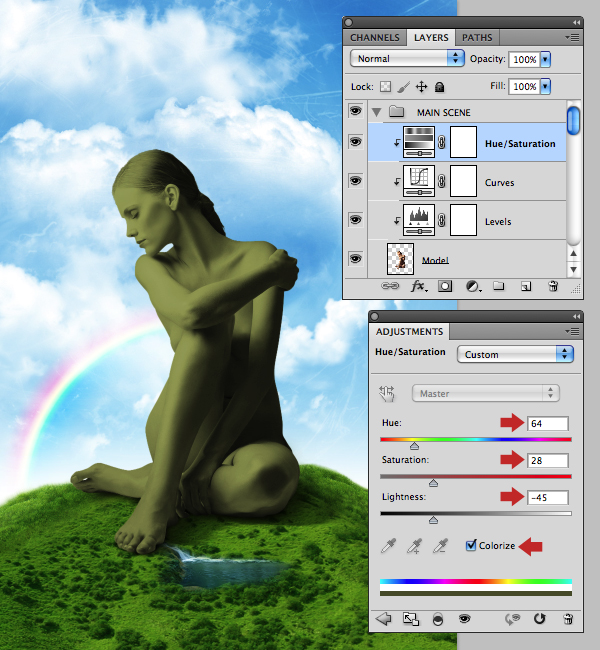Open the blend mode Normal dropdown
This screenshot has width=600, height=650.
click(407, 58)
